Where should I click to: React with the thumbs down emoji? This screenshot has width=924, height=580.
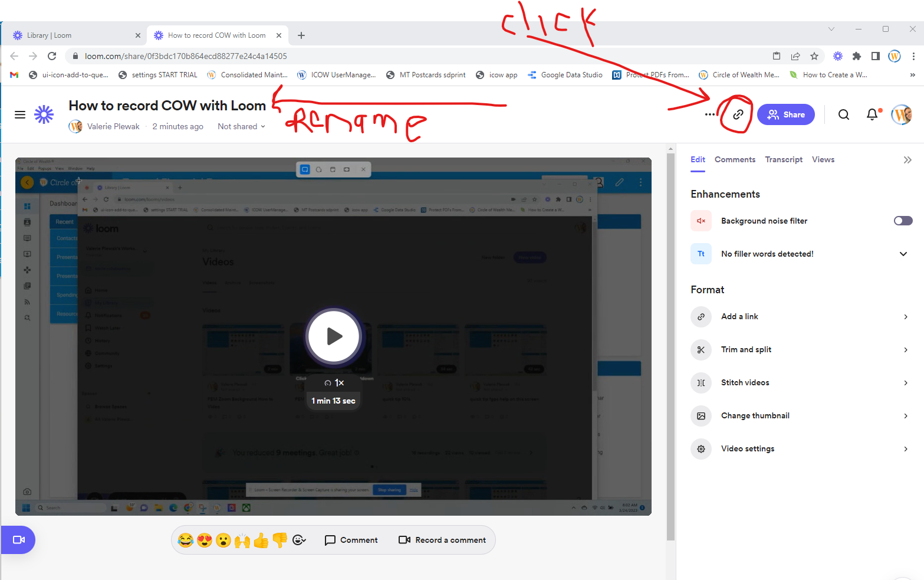coord(280,540)
